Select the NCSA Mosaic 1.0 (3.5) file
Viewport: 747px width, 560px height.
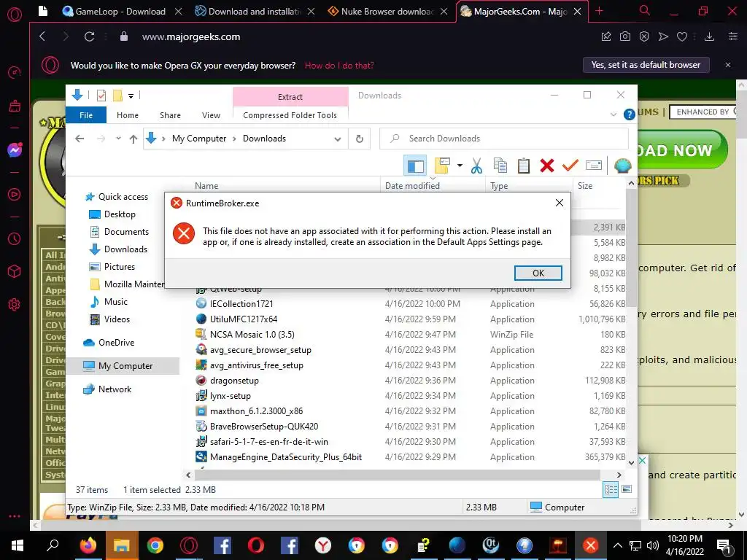(252, 334)
